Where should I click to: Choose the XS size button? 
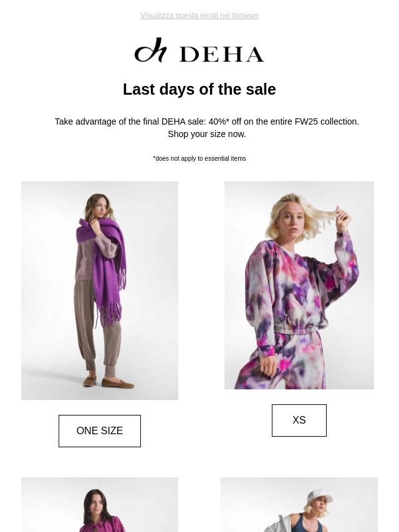point(299,420)
